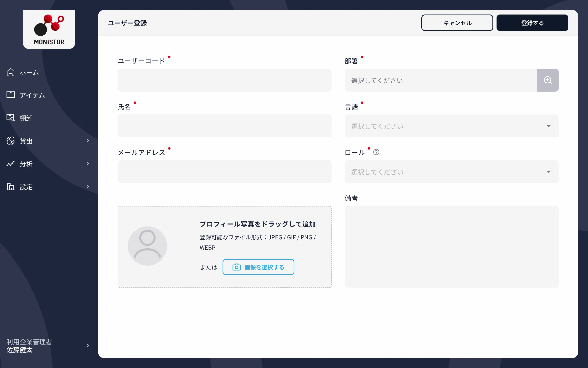Open the 棚卸 menu item
588x368 pixels.
click(x=49, y=118)
